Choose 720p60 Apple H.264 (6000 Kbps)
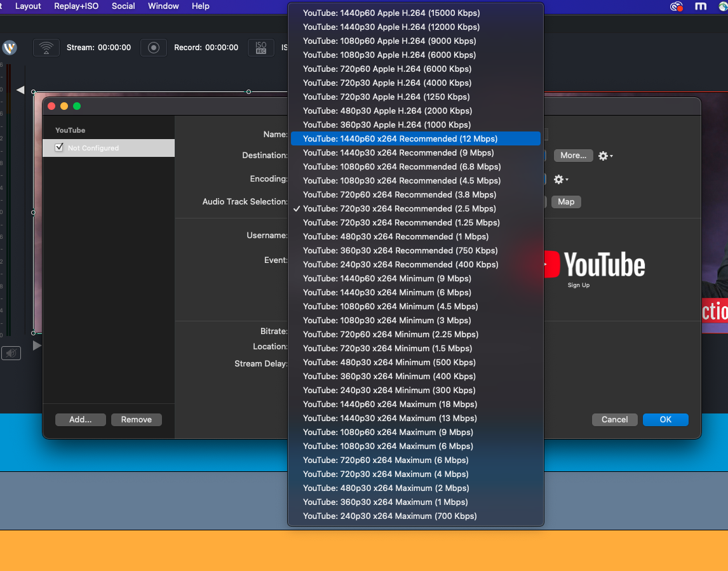 pos(415,69)
